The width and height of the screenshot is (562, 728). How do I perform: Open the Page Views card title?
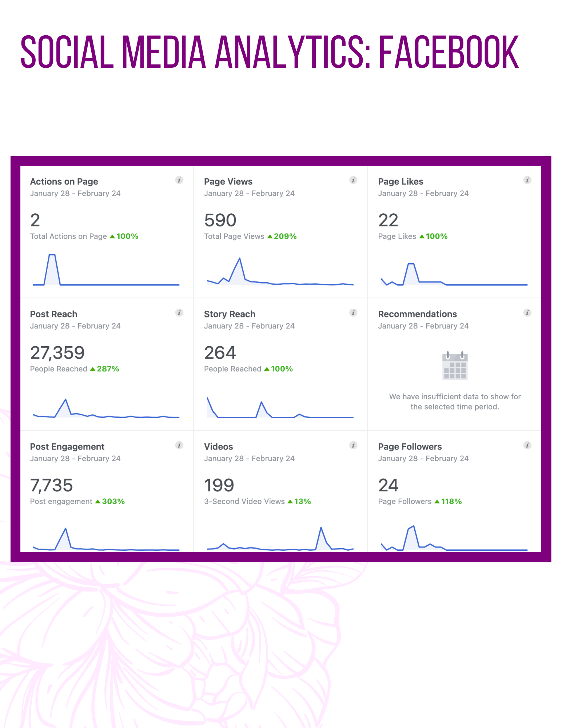pyautogui.click(x=228, y=181)
